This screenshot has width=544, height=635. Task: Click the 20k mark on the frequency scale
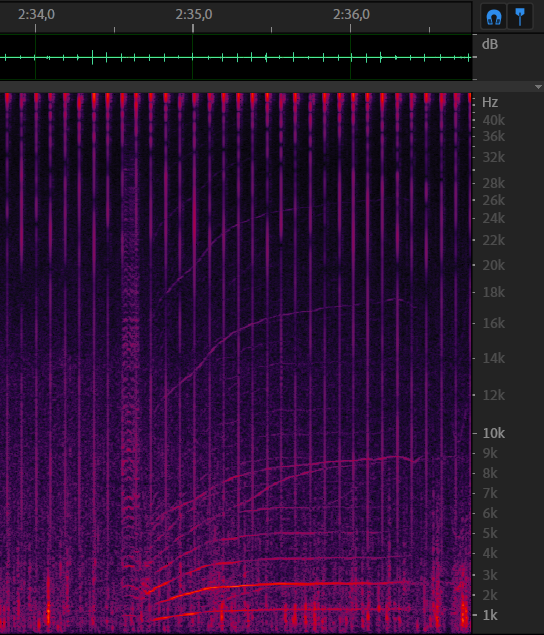point(493,265)
